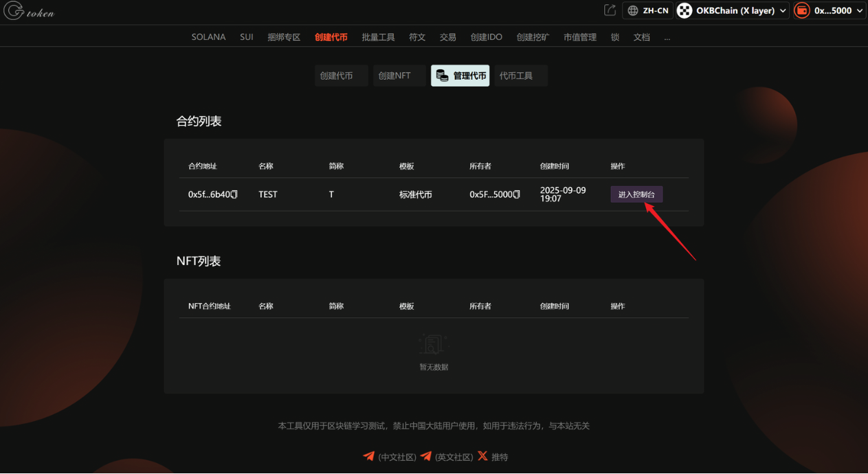Click the 标准代币 template cell
This screenshot has width=868, height=474.
(416, 194)
